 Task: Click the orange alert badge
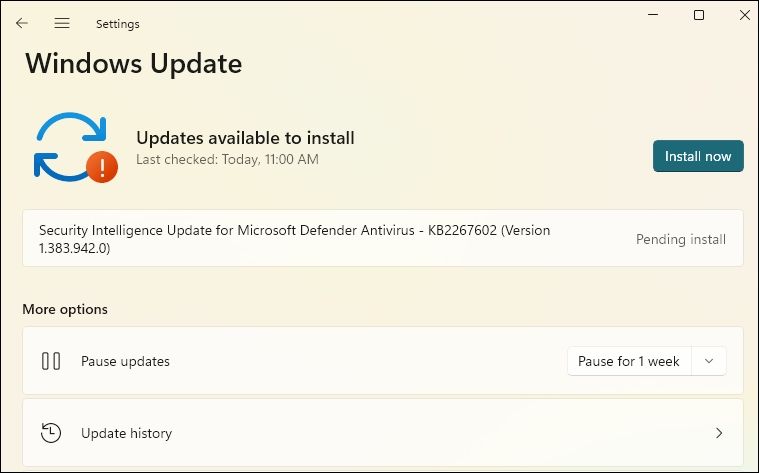click(102, 167)
